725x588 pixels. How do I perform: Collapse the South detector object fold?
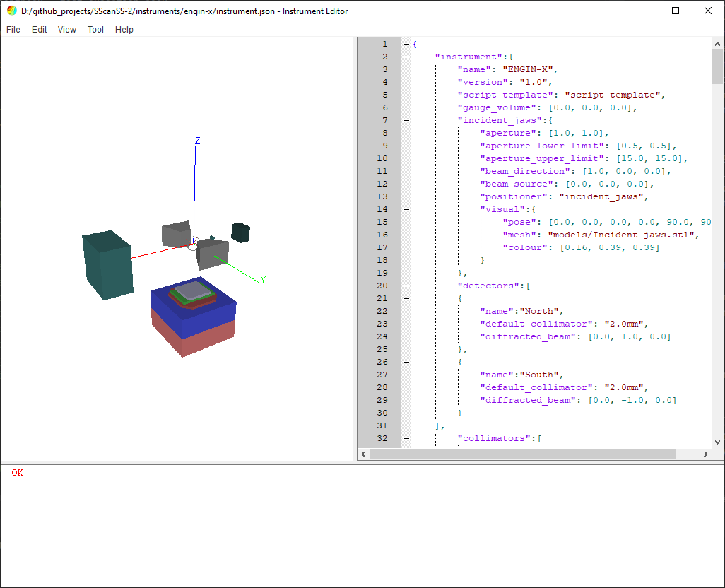(405, 362)
